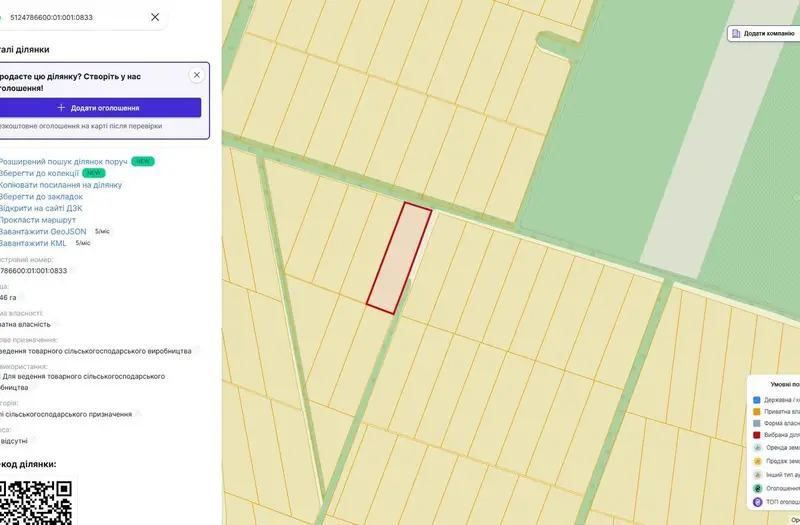Click the 'Оренда землі' legend icon
The image size is (800, 525).
coord(758,447)
